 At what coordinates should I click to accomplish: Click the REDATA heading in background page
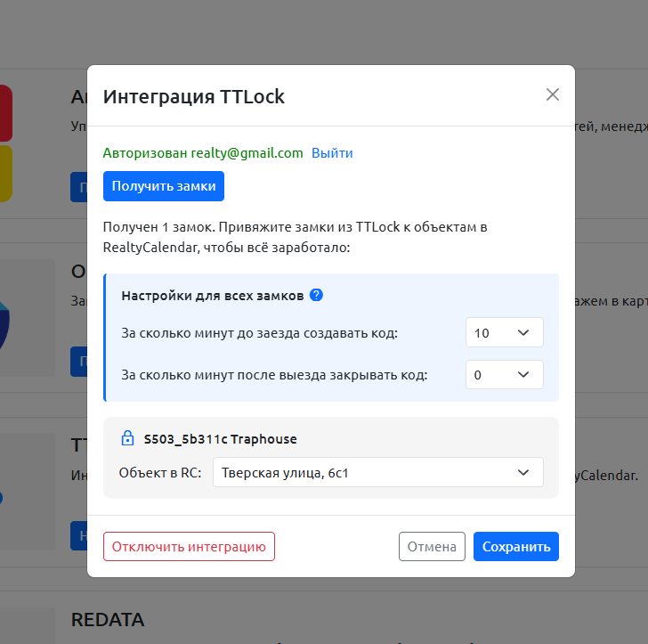click(x=108, y=620)
